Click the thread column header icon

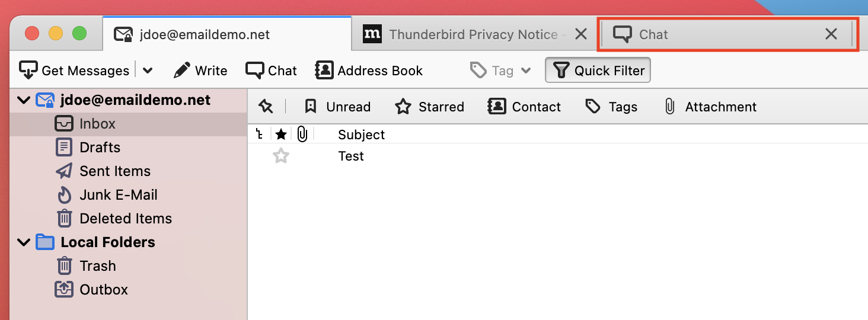click(x=259, y=135)
